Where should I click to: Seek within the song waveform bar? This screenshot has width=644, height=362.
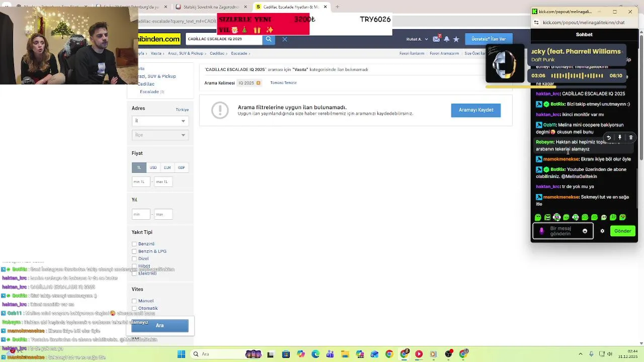[577, 76]
